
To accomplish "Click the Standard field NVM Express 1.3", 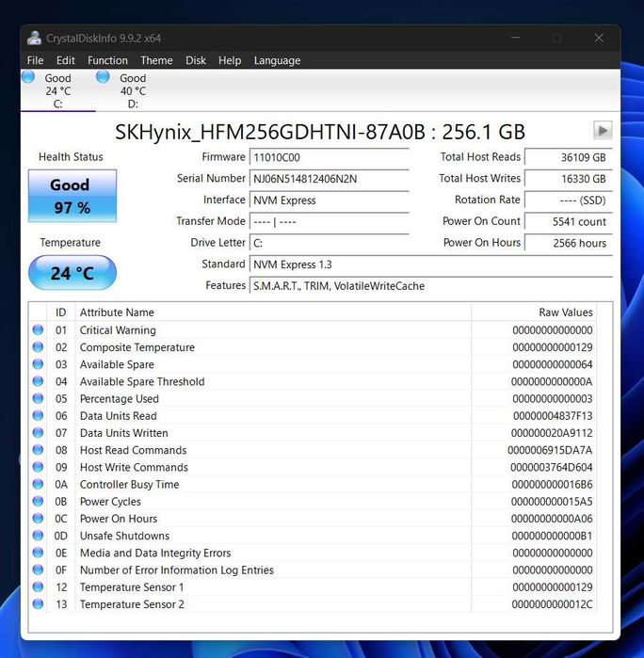I will [431, 265].
